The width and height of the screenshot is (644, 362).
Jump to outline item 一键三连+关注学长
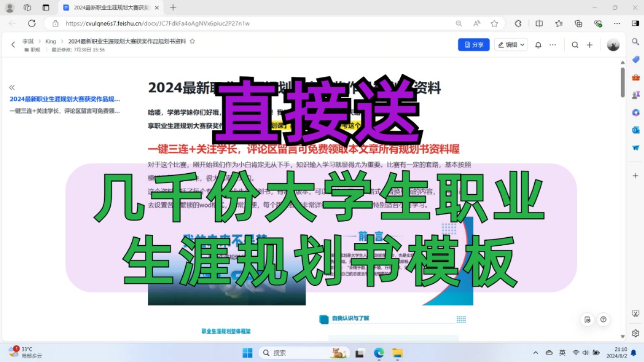tap(65, 111)
